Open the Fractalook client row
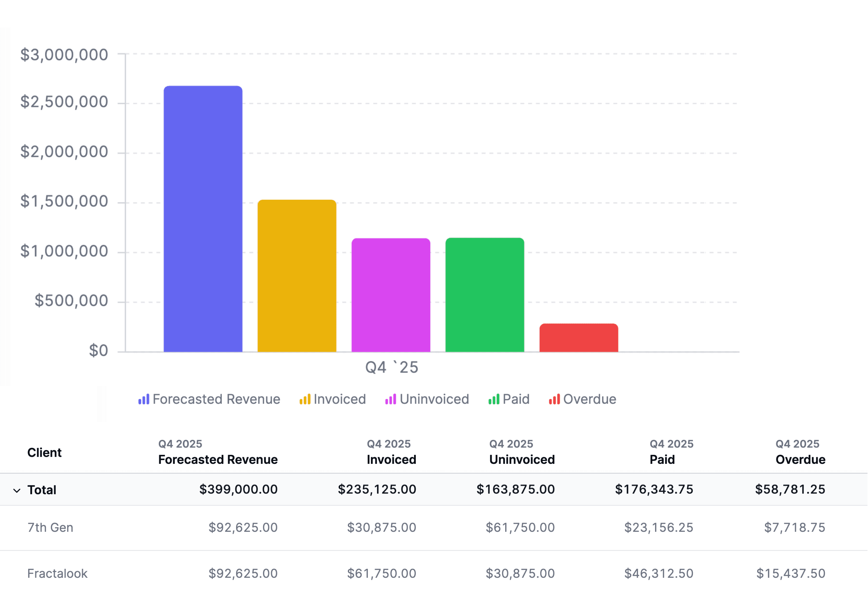This screenshot has height=595, width=868. [57, 573]
